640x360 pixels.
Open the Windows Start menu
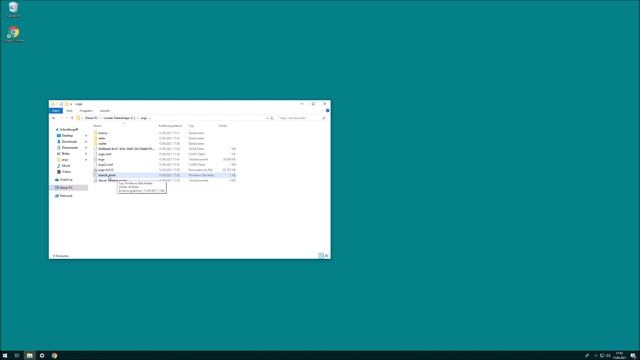coord(5,356)
